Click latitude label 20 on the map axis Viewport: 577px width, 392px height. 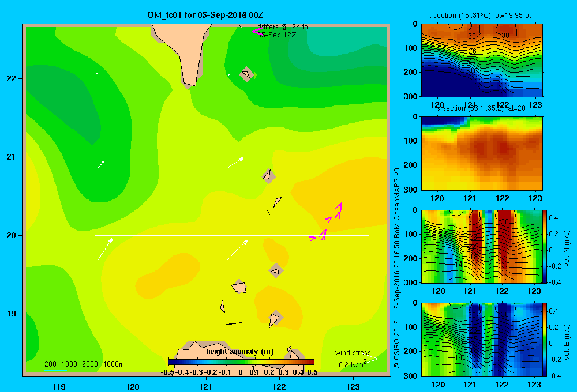[12, 235]
